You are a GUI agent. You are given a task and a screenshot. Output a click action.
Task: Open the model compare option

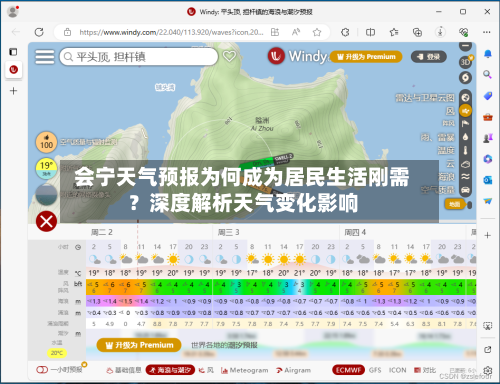425,370
